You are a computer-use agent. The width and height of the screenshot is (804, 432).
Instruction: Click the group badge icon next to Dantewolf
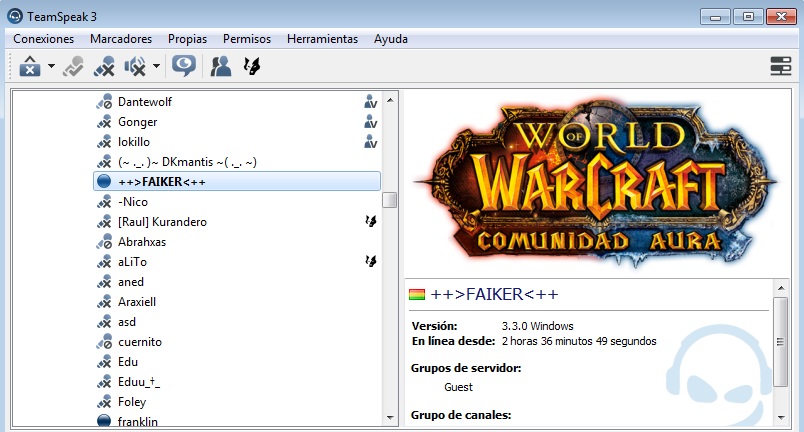click(x=370, y=101)
